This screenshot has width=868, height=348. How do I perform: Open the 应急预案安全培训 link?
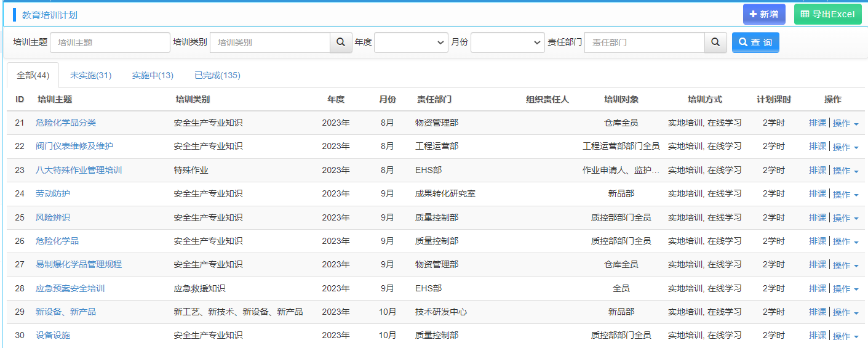(70, 288)
